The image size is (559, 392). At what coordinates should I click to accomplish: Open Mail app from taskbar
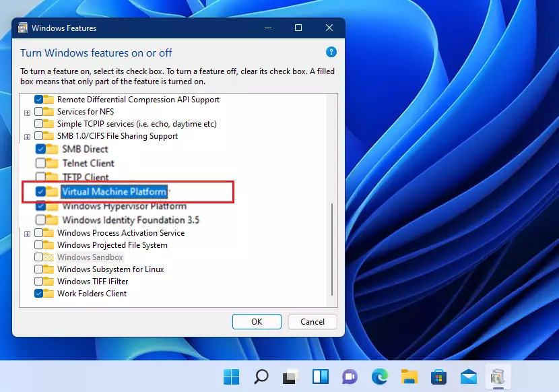[469, 377]
